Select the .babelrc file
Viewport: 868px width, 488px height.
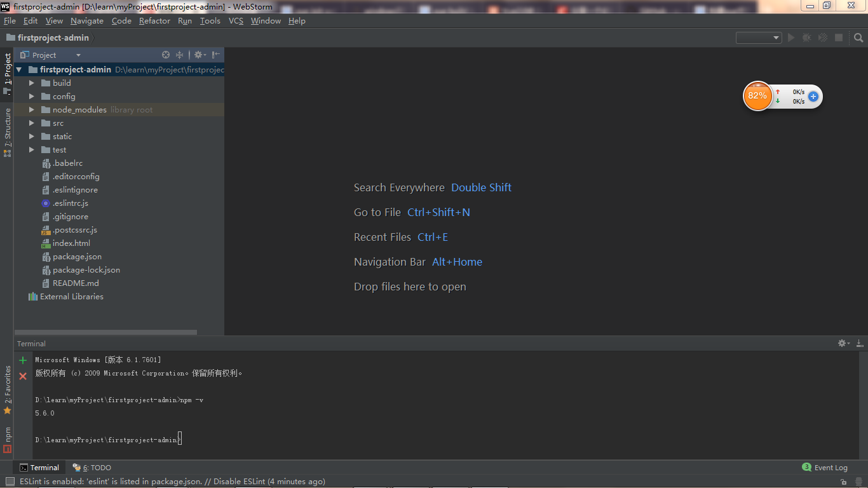click(x=62, y=163)
